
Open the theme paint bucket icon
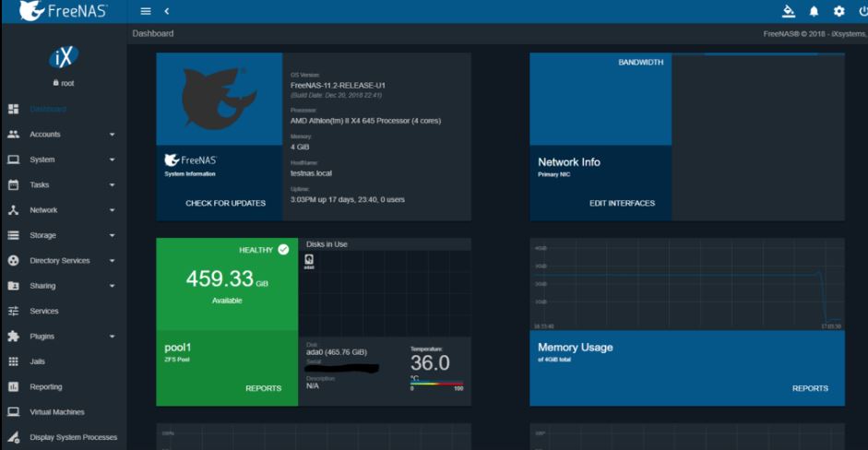789,11
